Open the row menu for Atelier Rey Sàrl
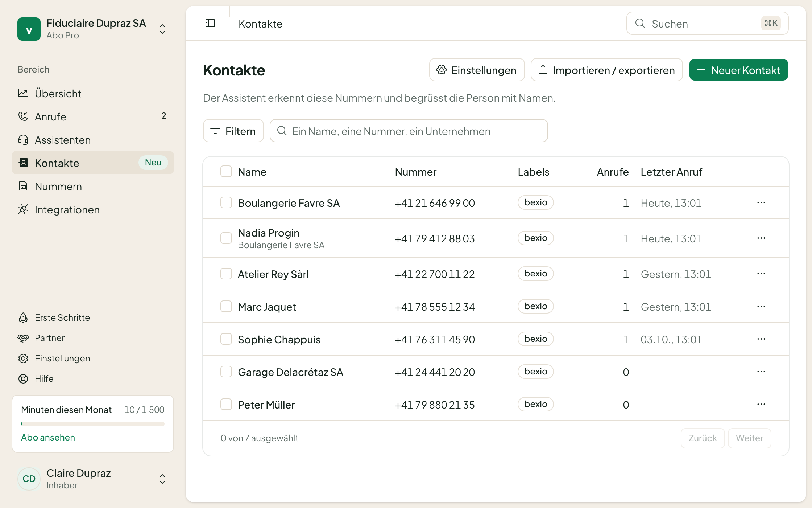Image resolution: width=812 pixels, height=508 pixels. click(x=761, y=274)
